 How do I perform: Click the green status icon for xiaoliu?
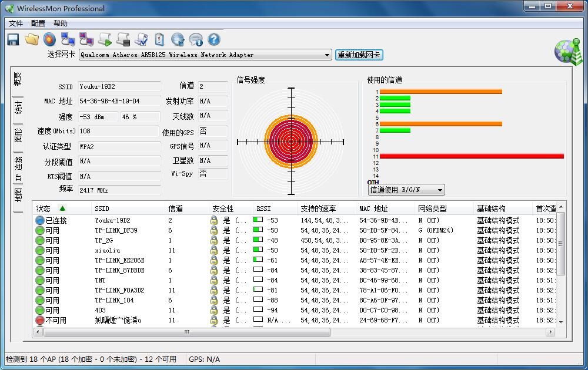pos(40,250)
